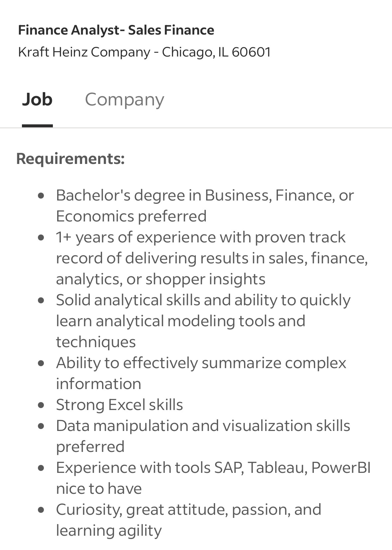Tap the learning agility text line
The width and height of the screenshot is (392, 550).
[109, 530]
